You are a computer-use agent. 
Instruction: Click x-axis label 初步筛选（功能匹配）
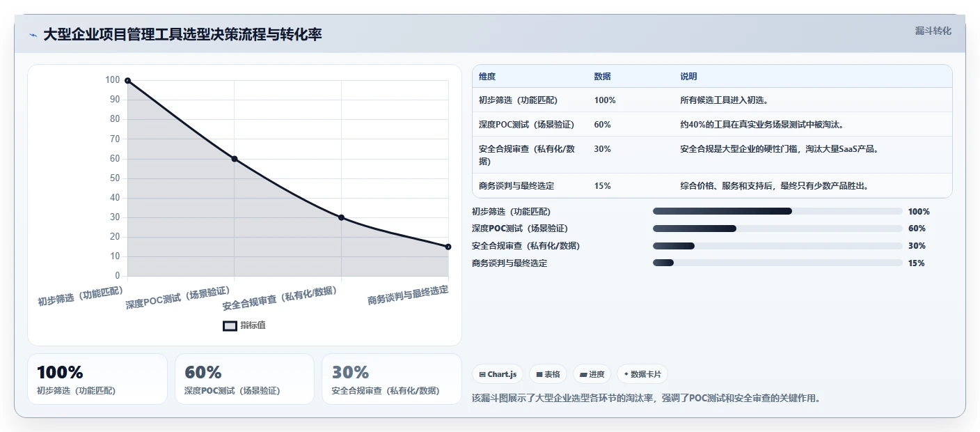81,297
